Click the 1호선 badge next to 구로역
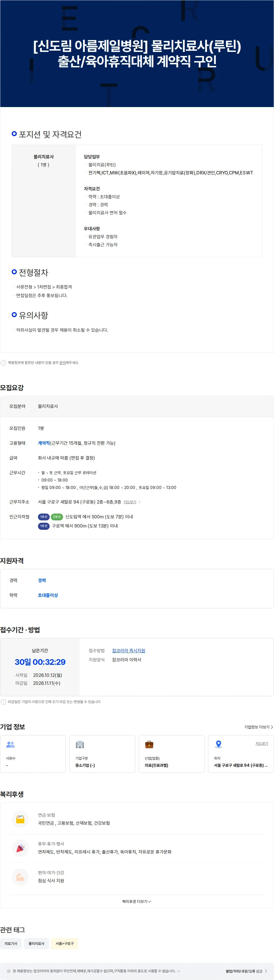The height and width of the screenshot is (980, 274). click(x=44, y=526)
